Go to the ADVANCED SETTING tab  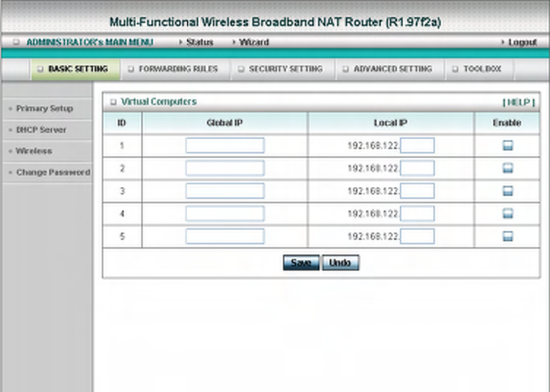[x=389, y=69]
